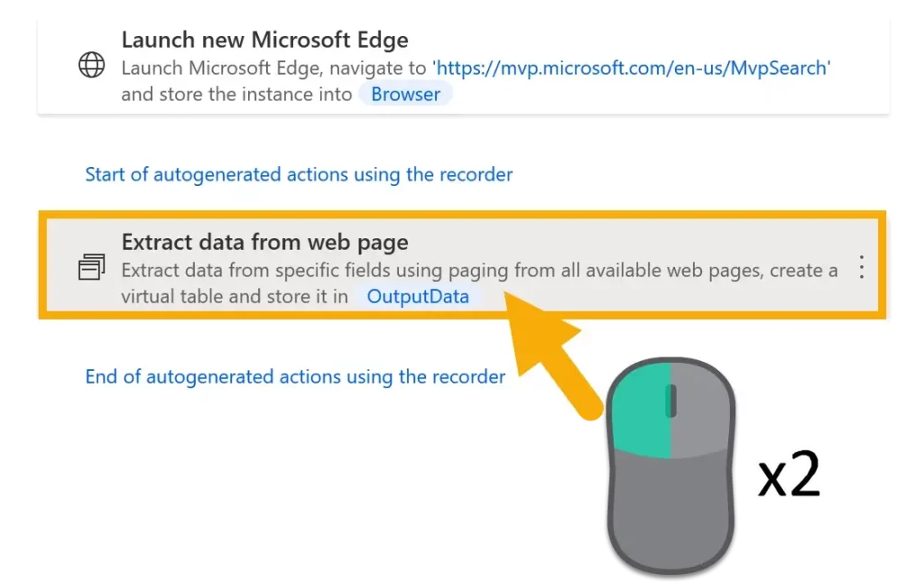Open the three-dot more options menu
This screenshot has width=924, height=583.
click(x=862, y=267)
